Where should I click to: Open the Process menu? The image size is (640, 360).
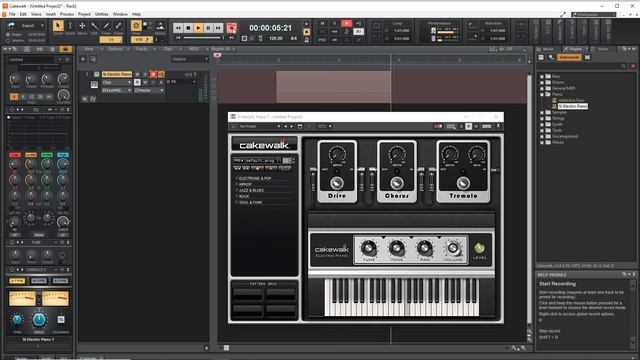(x=67, y=14)
